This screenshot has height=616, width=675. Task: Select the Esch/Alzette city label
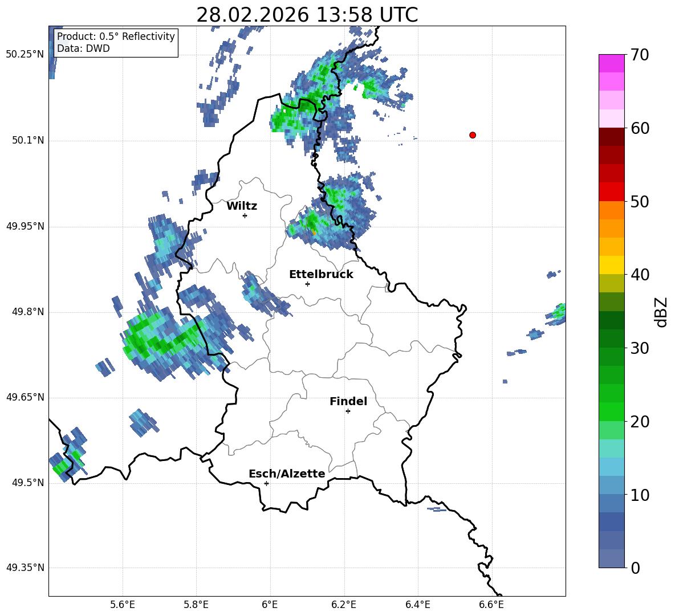pyautogui.click(x=287, y=474)
